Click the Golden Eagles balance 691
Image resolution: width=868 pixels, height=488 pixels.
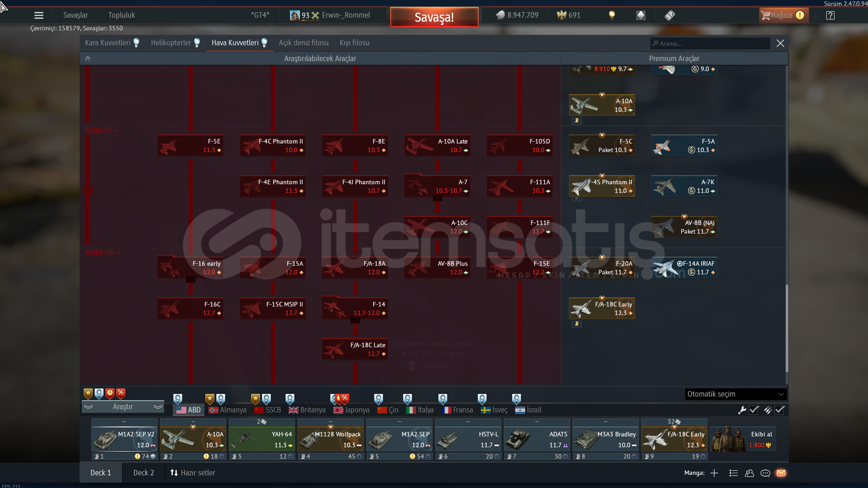tap(569, 15)
